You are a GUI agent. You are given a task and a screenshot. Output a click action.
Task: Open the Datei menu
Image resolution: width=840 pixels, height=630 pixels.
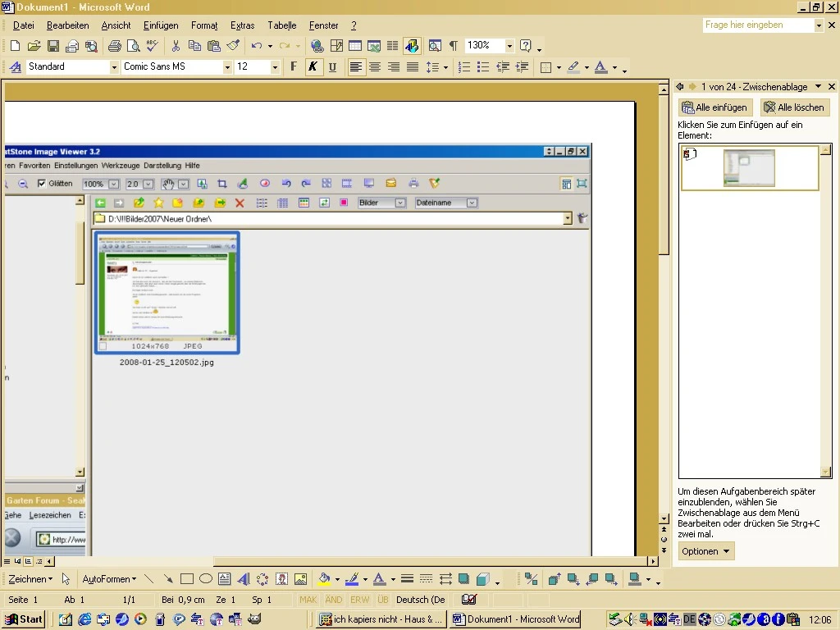click(x=24, y=25)
